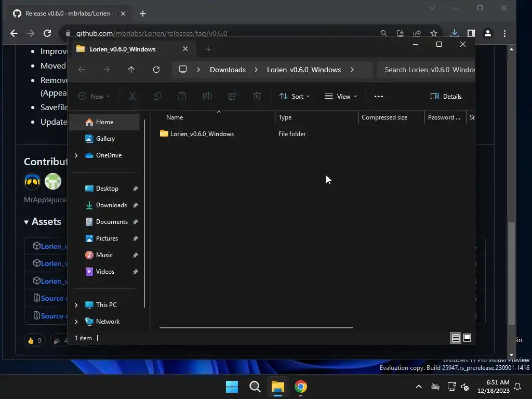Click the Share icon in Explorer toolbar

(232, 96)
